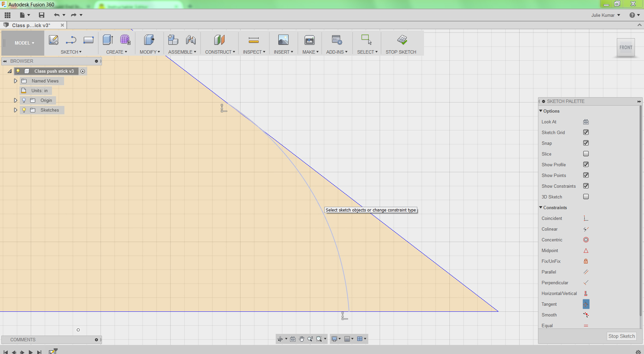The height and width of the screenshot is (354, 644).
Task: Toggle the Show Profile checkbox
Action: [586, 165]
